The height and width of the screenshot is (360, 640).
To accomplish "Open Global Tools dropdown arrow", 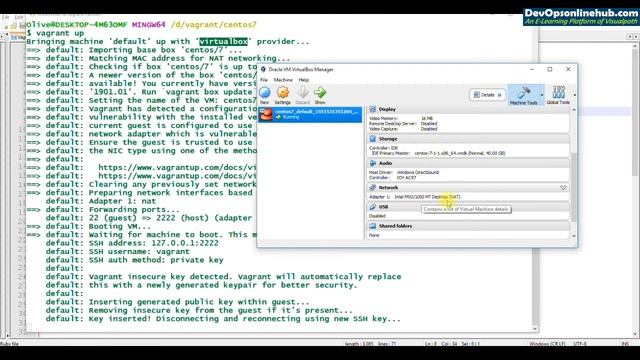I will coord(574,95).
